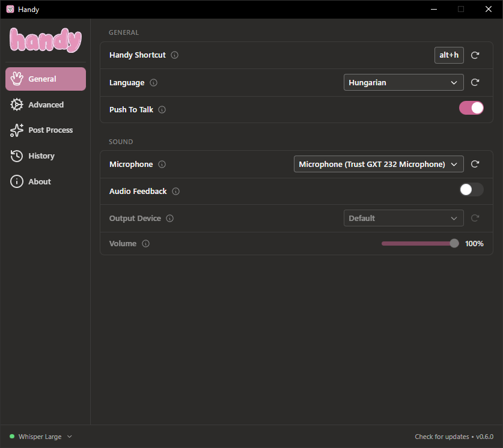Enable Audio Feedback
The height and width of the screenshot is (448, 503).
pos(471,189)
